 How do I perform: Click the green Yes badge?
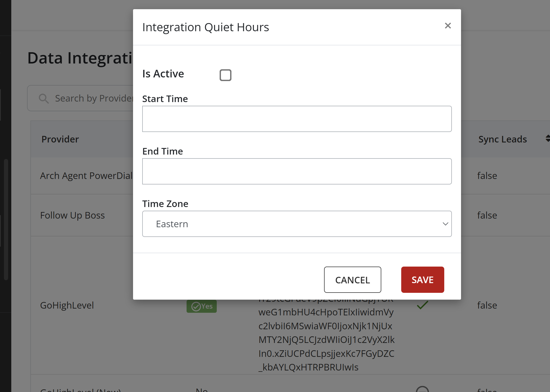(x=202, y=306)
